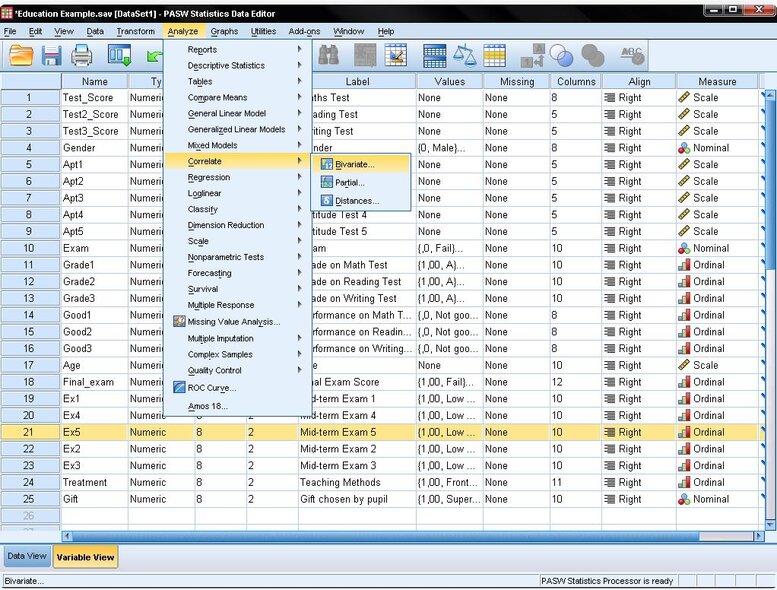This screenshot has height=590, width=777.
Task: Click the Missing Value Analysis icon
Action: tap(179, 321)
